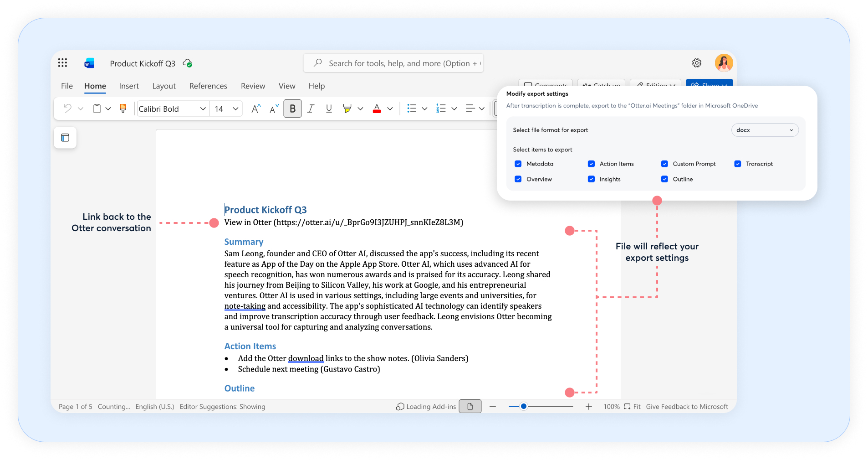Select the Home tab
Screen dimensions: 868x460
click(95, 86)
